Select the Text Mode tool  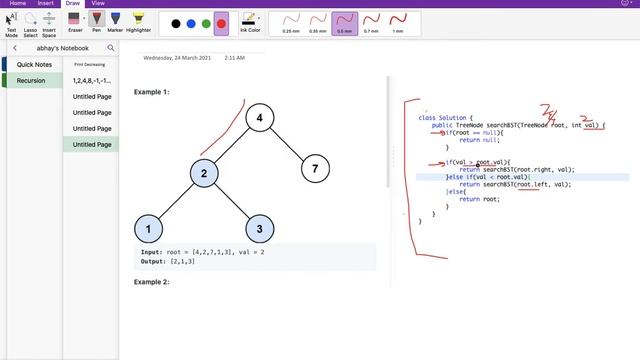pyautogui.click(x=11, y=24)
